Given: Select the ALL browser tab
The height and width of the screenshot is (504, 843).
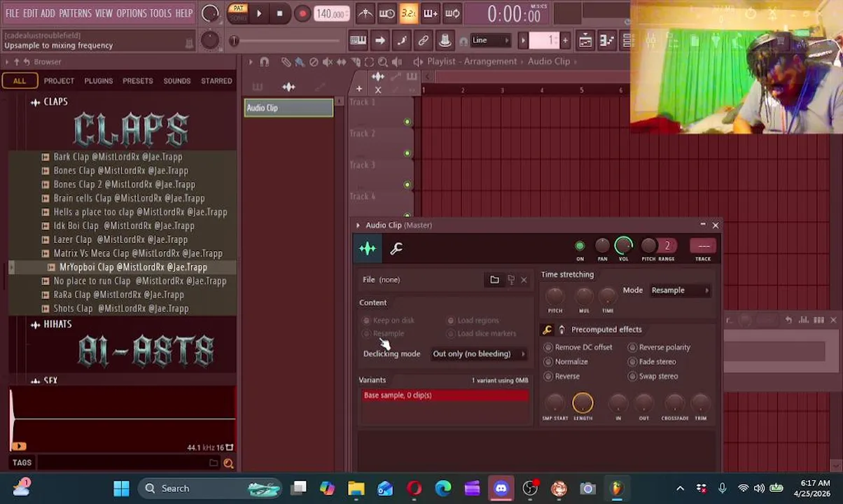Looking at the screenshot, I should click(x=20, y=80).
